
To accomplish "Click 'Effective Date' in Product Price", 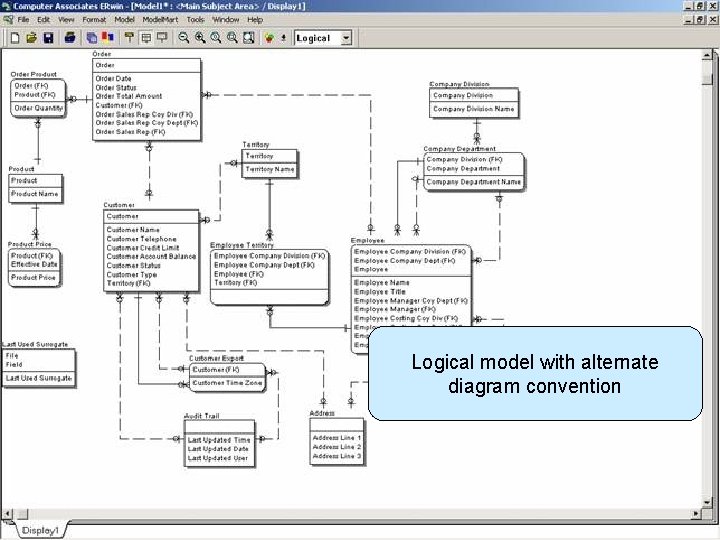I will coord(34,264).
